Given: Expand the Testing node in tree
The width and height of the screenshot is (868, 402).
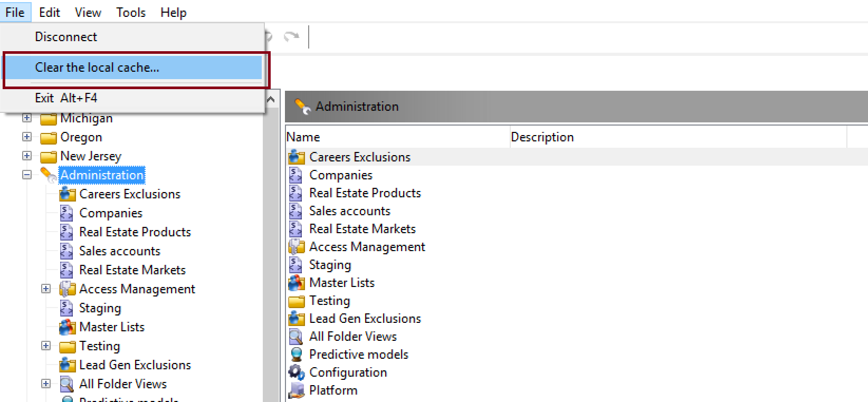Looking at the screenshot, I should pyautogui.click(x=46, y=346).
